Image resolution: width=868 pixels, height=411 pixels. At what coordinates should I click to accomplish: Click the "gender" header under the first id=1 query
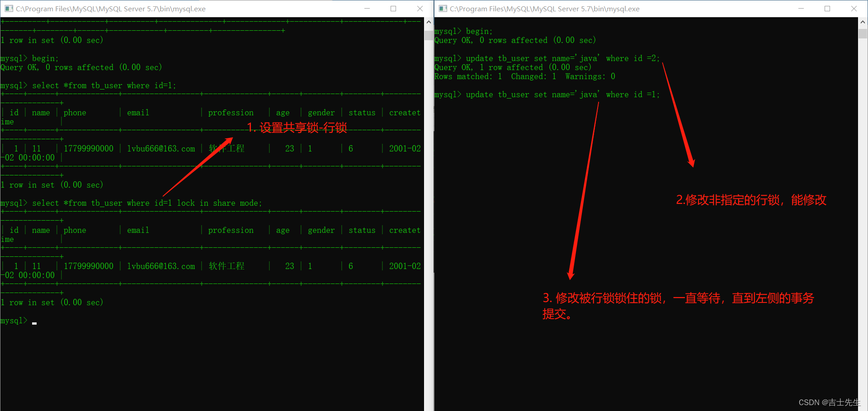[321, 113]
